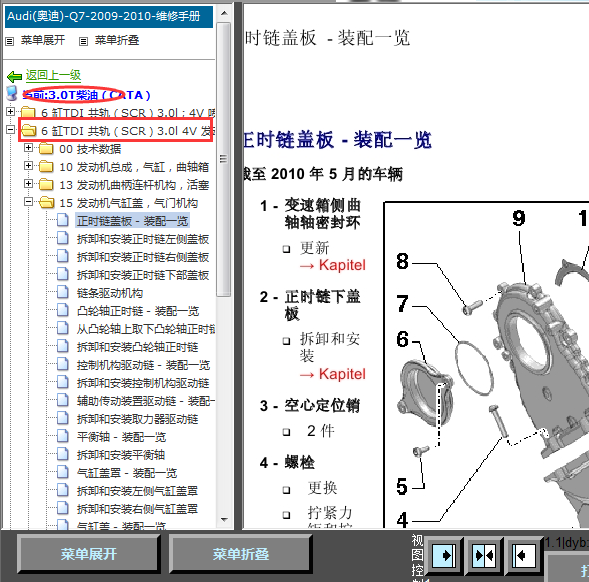The height and width of the screenshot is (582, 589).
Task: Click document icon of 拆卸和安装平衡轴
Action: click(x=63, y=454)
